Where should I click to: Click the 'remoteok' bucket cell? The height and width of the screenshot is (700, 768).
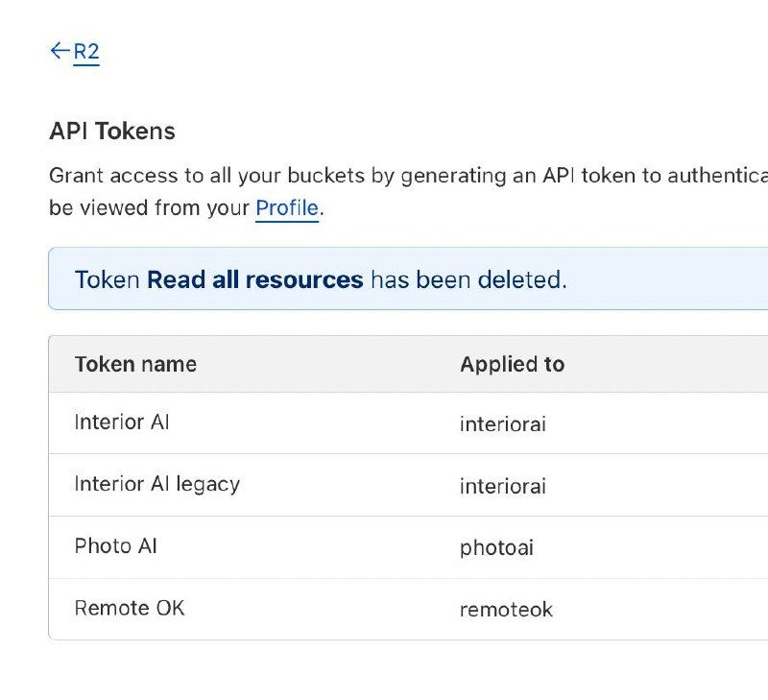pyautogui.click(x=506, y=610)
